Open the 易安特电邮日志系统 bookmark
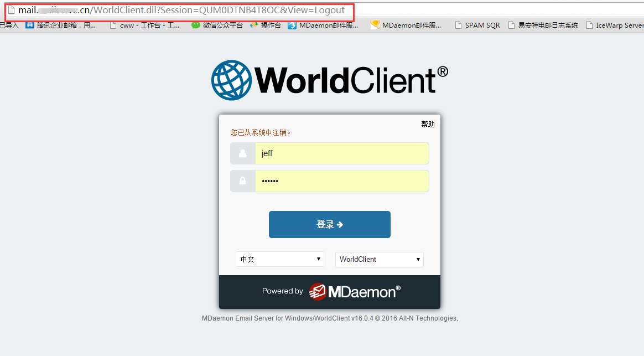The image size is (644, 356). coord(543,25)
